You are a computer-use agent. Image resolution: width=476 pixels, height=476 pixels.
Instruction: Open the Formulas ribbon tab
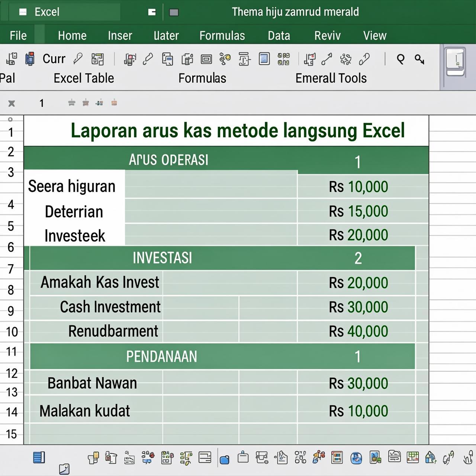click(222, 36)
